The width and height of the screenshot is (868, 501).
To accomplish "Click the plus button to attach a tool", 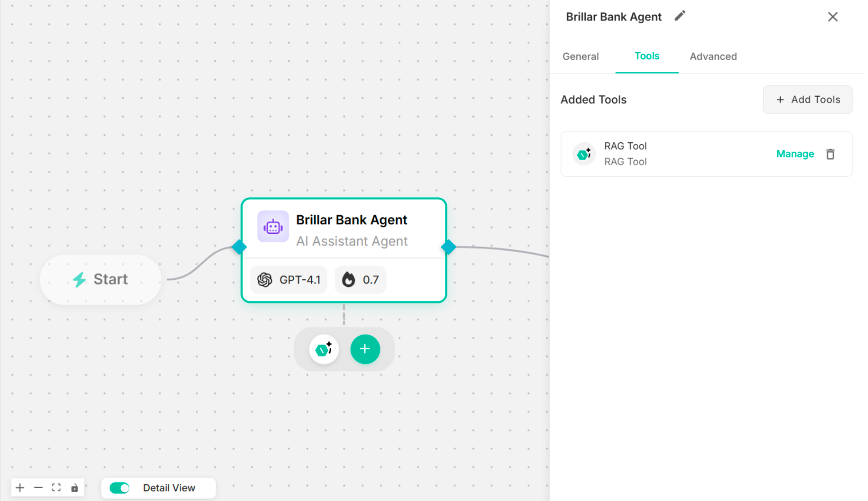I will (365, 349).
